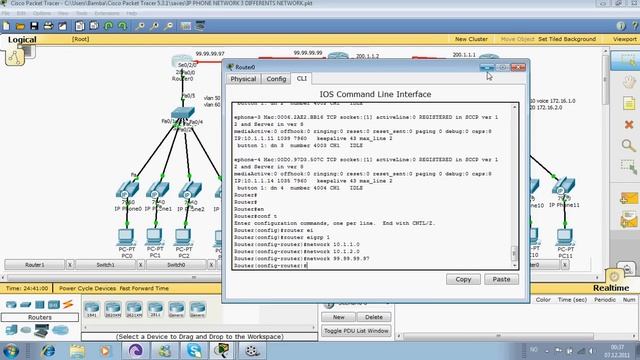Click Power Cycle Devices
The width and height of the screenshot is (640, 360).
click(x=87, y=288)
